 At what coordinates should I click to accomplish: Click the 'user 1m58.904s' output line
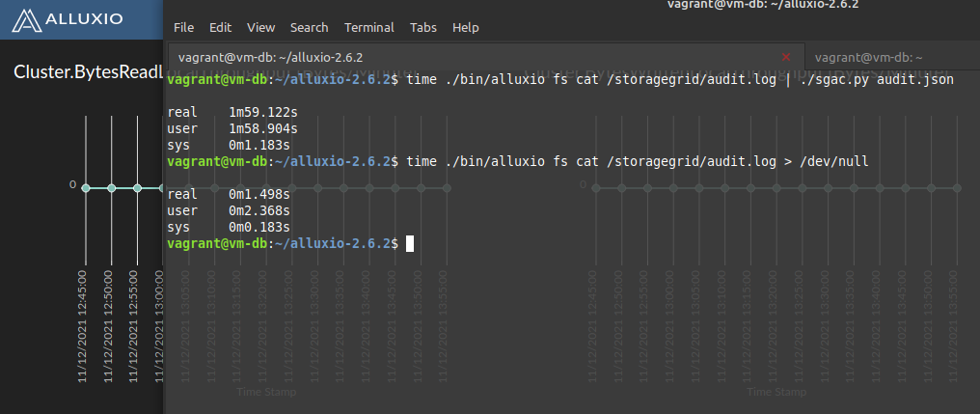coord(232,128)
